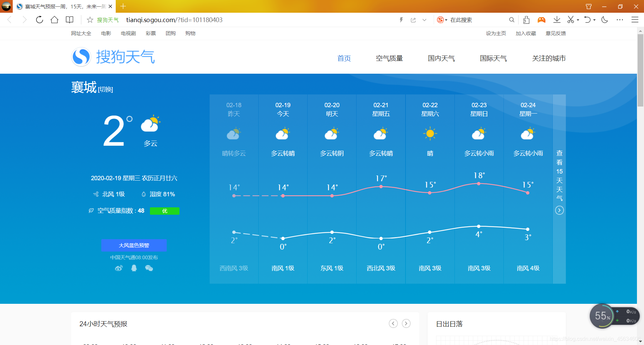Select 国内天气 navigation item
This screenshot has height=345, width=644.
point(441,58)
